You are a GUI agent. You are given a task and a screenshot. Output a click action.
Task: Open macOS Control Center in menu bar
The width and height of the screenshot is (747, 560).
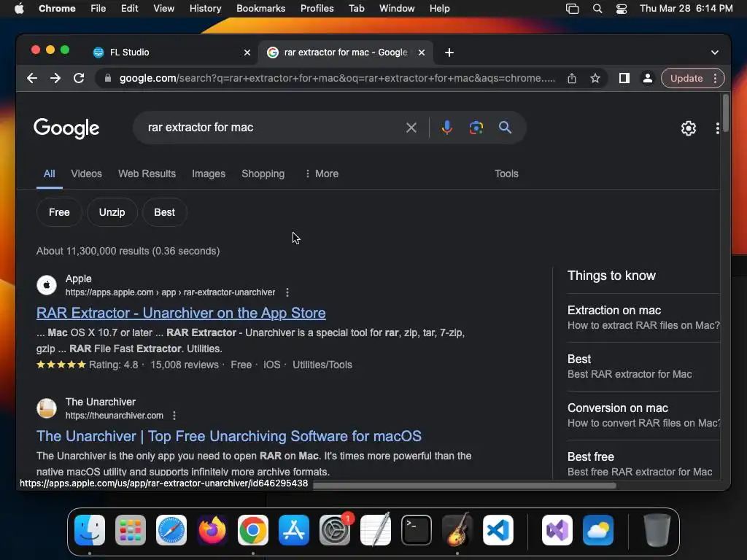click(x=622, y=9)
